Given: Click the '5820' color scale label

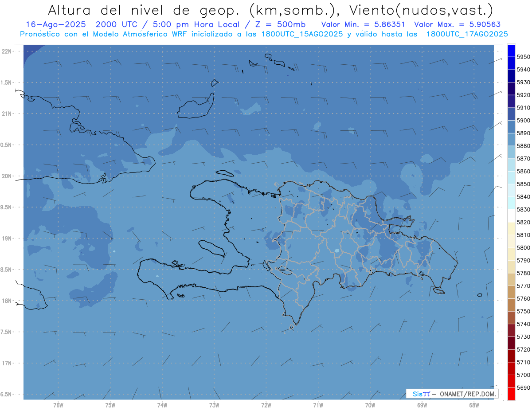Looking at the screenshot, I should [x=524, y=222].
